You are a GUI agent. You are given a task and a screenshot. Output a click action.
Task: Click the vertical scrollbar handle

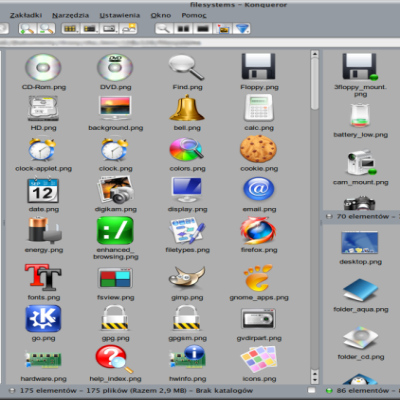(315, 84)
